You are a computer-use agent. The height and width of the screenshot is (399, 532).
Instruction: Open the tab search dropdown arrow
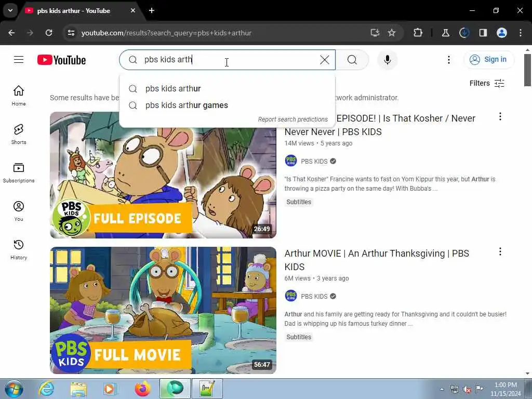(10, 10)
